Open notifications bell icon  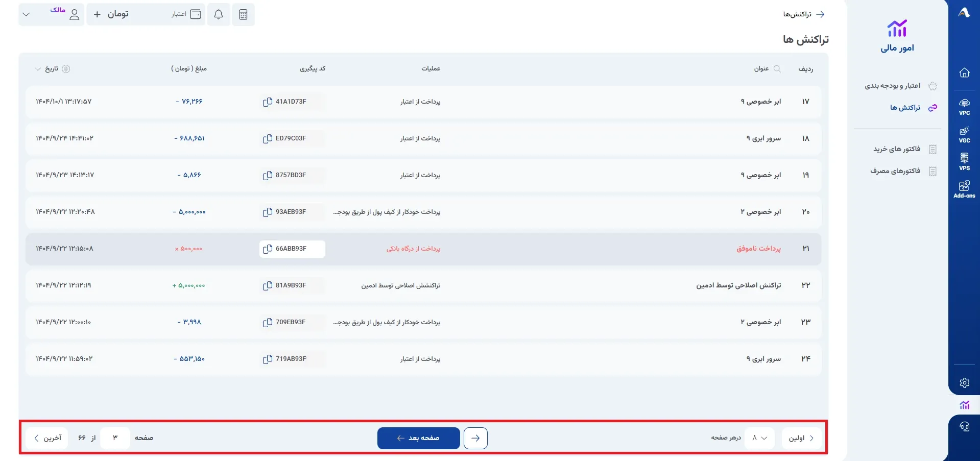[x=219, y=14]
